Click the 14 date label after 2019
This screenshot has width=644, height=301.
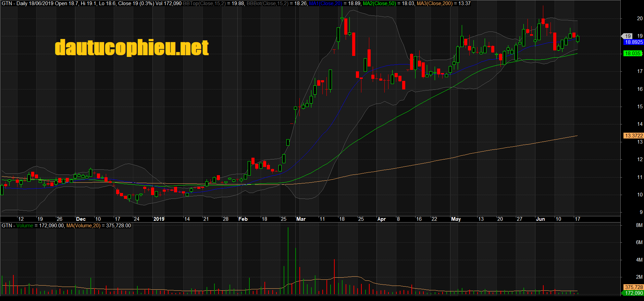(187, 219)
